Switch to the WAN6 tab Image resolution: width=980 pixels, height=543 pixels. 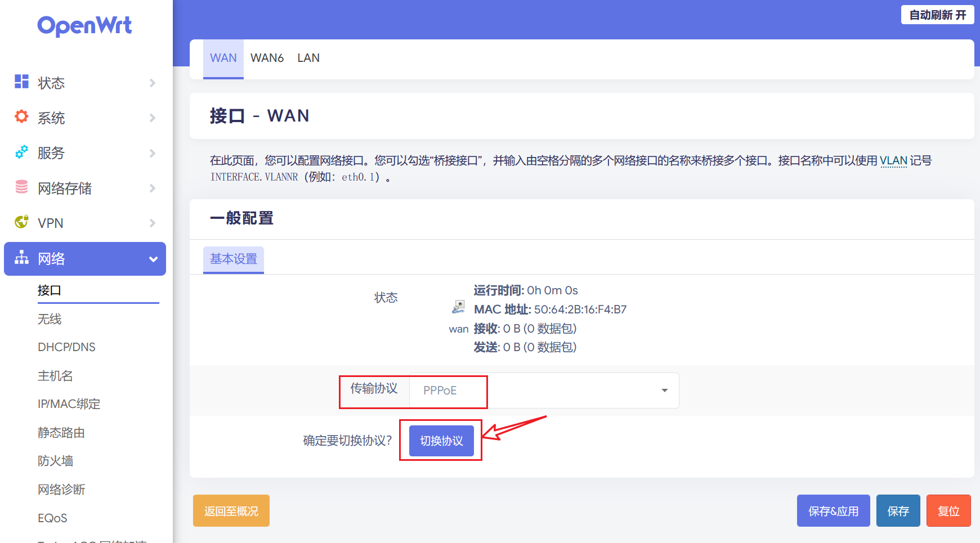267,58
